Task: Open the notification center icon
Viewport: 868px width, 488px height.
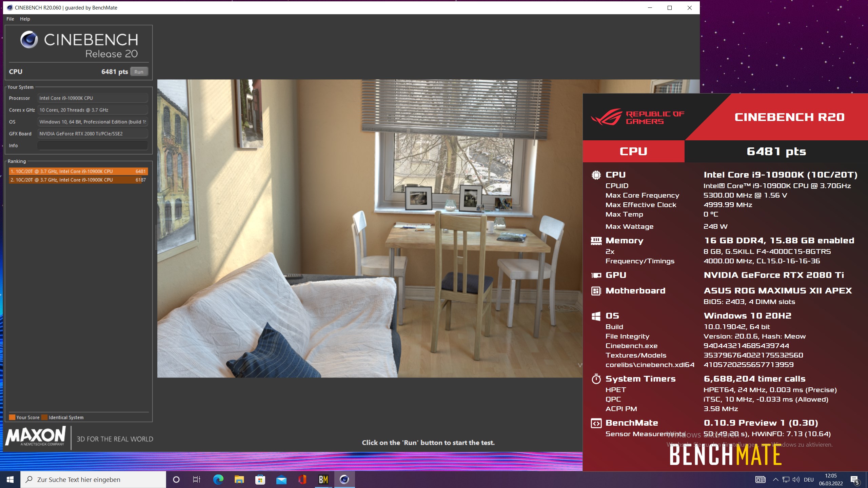Action: click(855, 480)
